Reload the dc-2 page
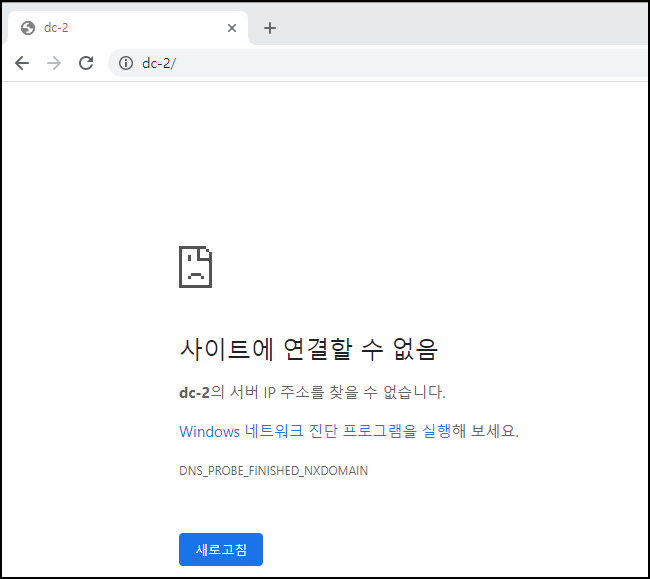This screenshot has width=650, height=579. pos(86,63)
